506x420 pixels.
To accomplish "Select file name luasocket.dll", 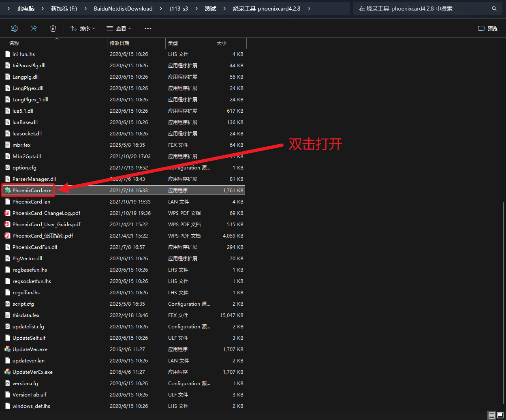I will [27, 133].
